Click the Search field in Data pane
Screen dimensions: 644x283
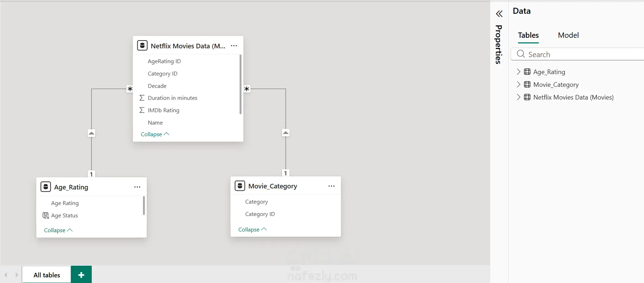[578, 54]
